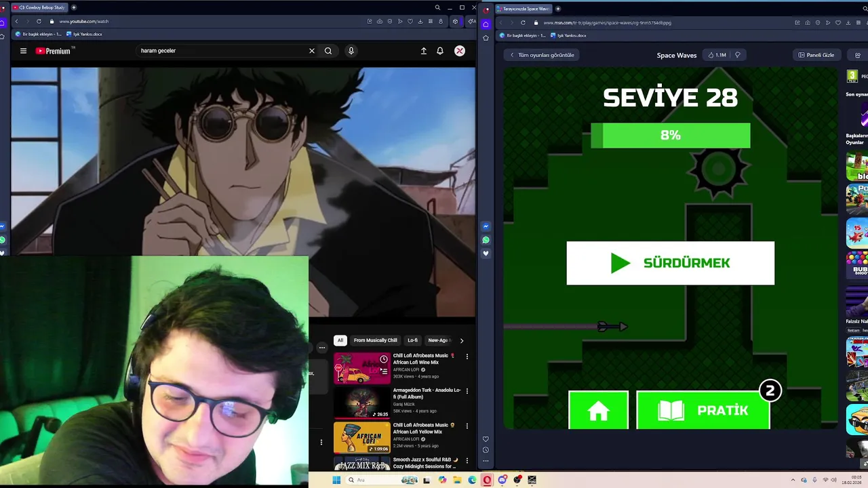Click the YouTube Premium logo
Viewport: 868px width, 488px height.
tap(54, 51)
